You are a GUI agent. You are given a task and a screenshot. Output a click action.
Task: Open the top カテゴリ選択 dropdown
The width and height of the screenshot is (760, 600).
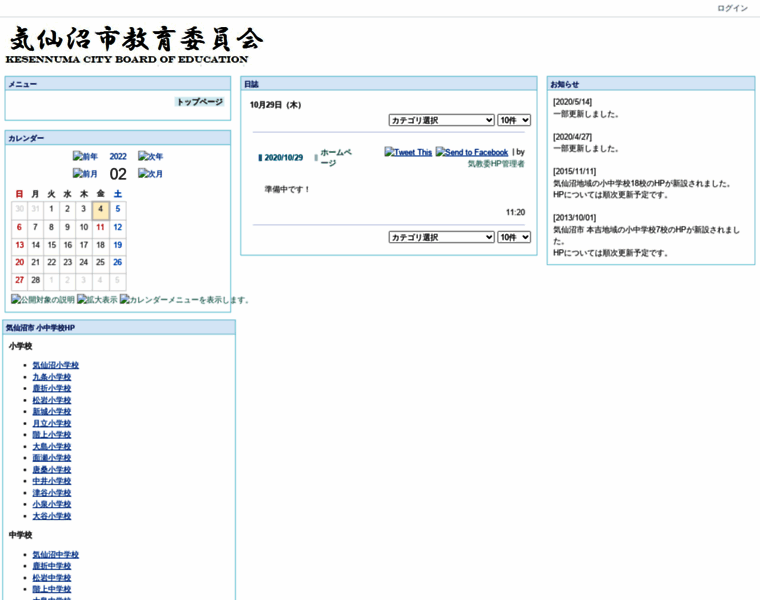(x=441, y=120)
